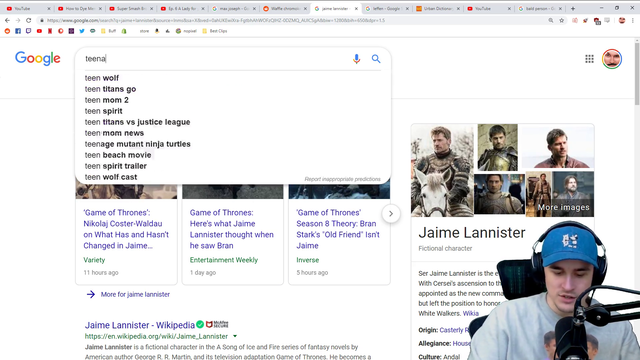
Task: Select the 'teen wolf' suggestion
Action: point(233,78)
